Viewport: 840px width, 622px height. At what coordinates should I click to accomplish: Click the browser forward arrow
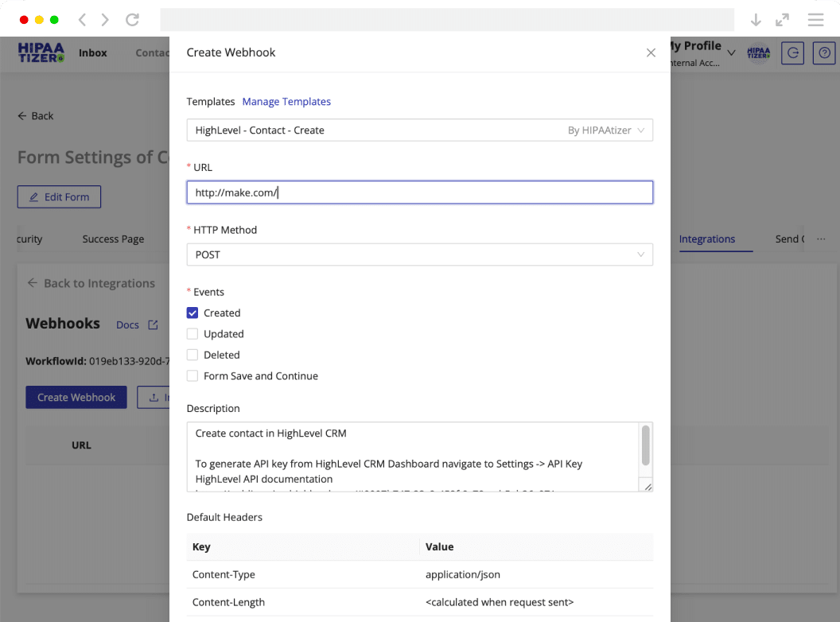point(105,20)
